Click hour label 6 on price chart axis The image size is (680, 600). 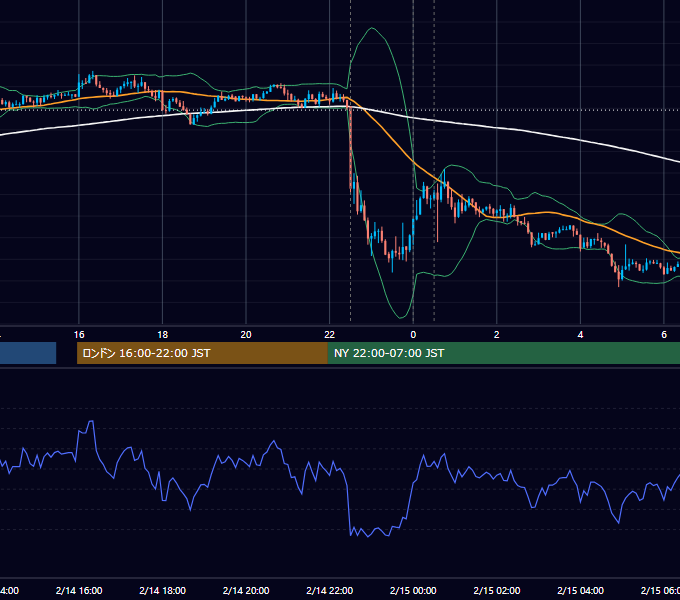click(x=664, y=335)
